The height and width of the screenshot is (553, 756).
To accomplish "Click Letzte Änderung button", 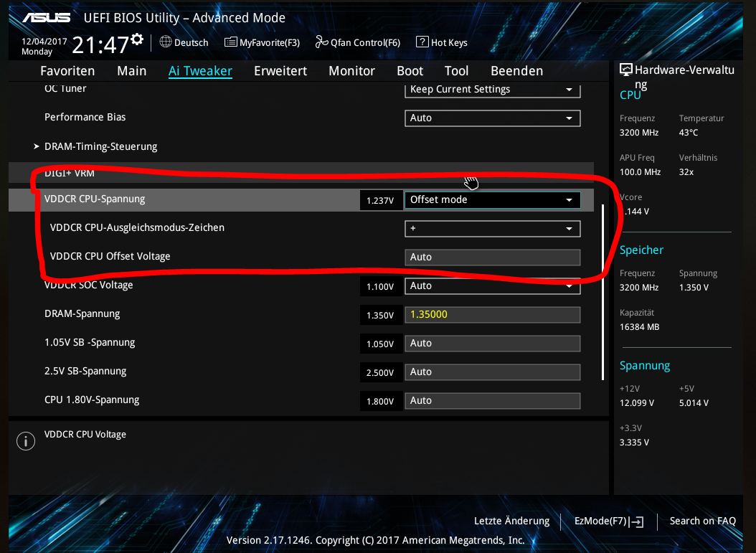I will pyautogui.click(x=511, y=521).
